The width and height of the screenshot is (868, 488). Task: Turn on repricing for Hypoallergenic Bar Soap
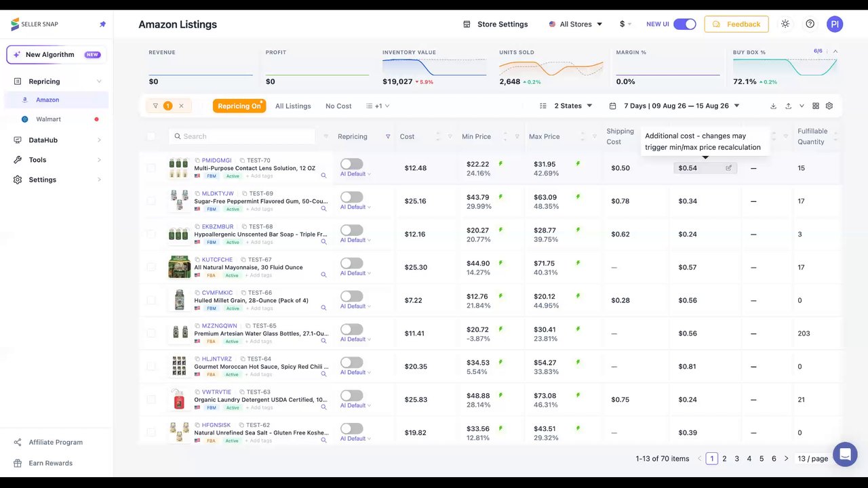[x=352, y=230]
